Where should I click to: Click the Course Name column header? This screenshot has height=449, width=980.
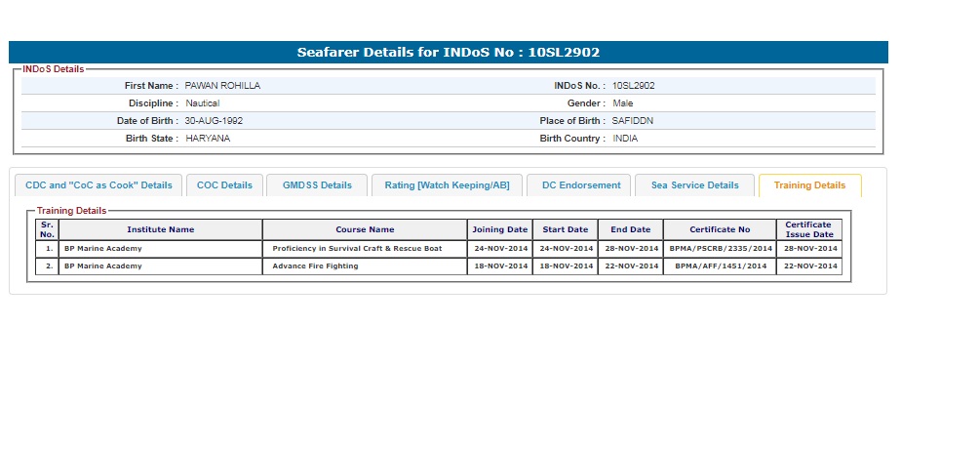(x=365, y=229)
